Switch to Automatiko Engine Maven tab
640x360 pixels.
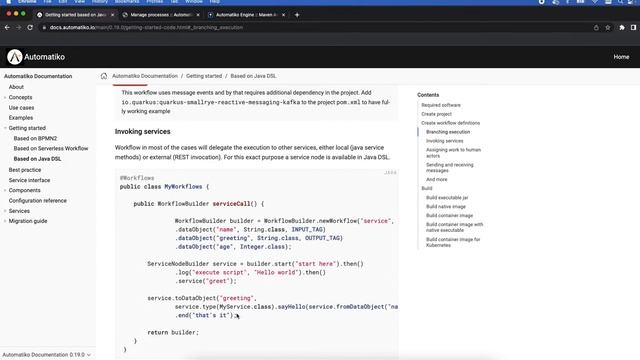[x=246, y=15]
